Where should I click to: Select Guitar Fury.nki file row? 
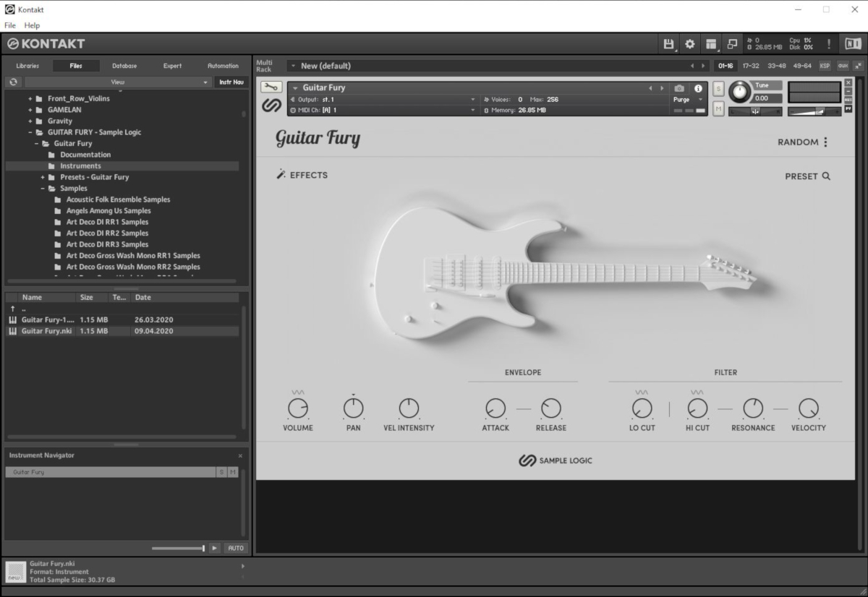(122, 331)
